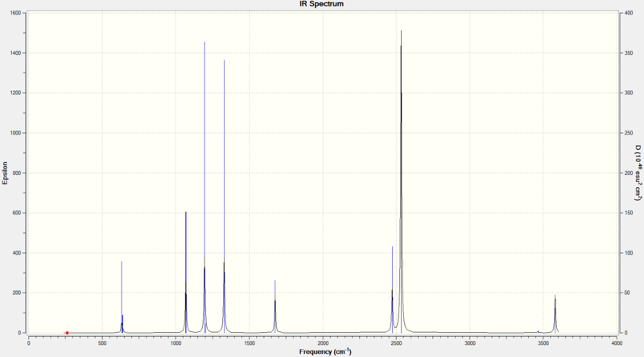Select the 350 tick on right D axis
Viewport: 644px width, 357px height.
[629, 53]
